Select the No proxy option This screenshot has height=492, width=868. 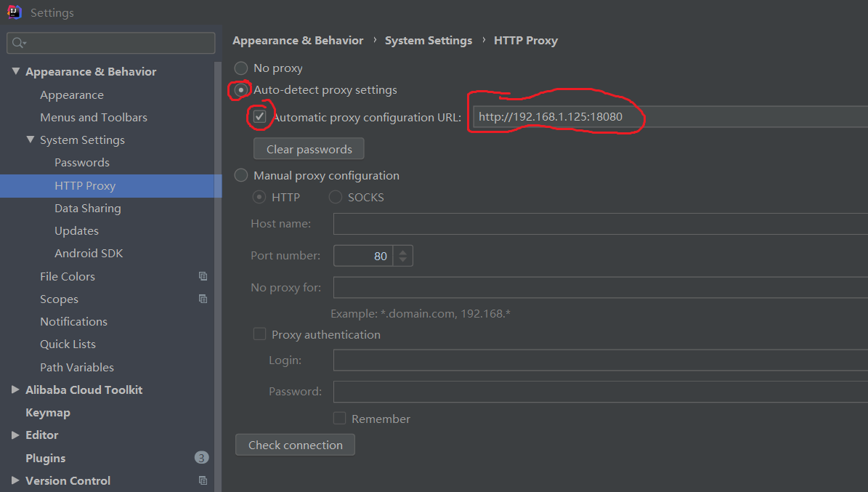click(240, 68)
